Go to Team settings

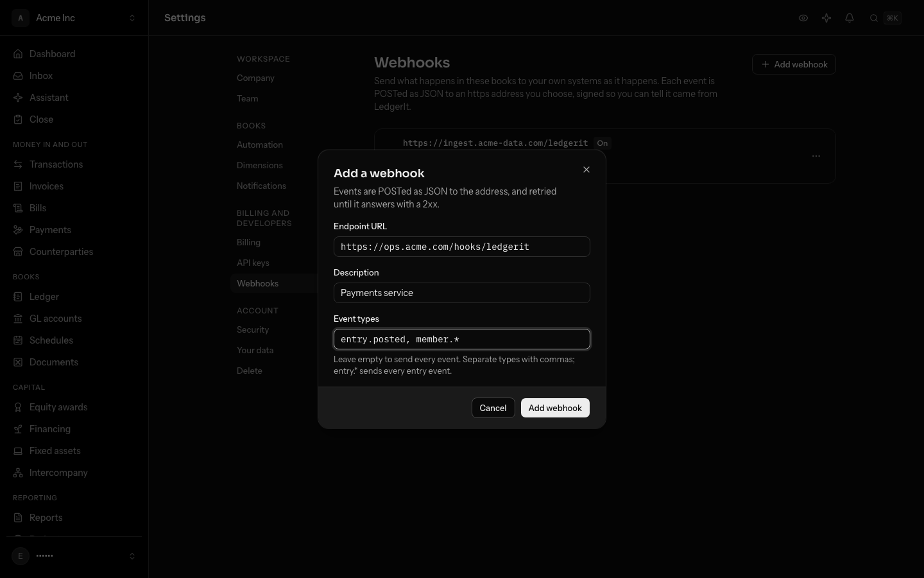(x=248, y=99)
